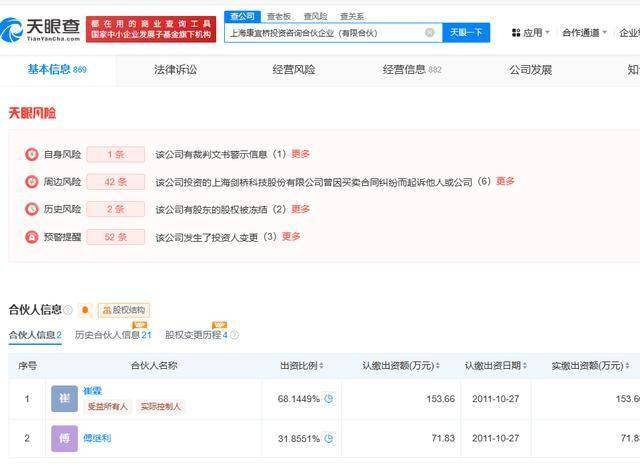Click 更多 for 投资人变更 alert
The height and width of the screenshot is (474, 640).
tap(291, 236)
